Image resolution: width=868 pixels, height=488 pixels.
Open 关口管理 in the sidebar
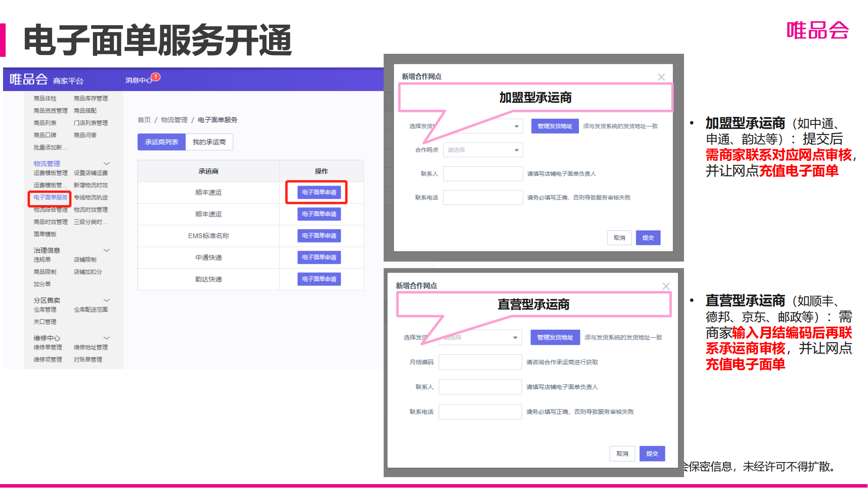pos(45,322)
